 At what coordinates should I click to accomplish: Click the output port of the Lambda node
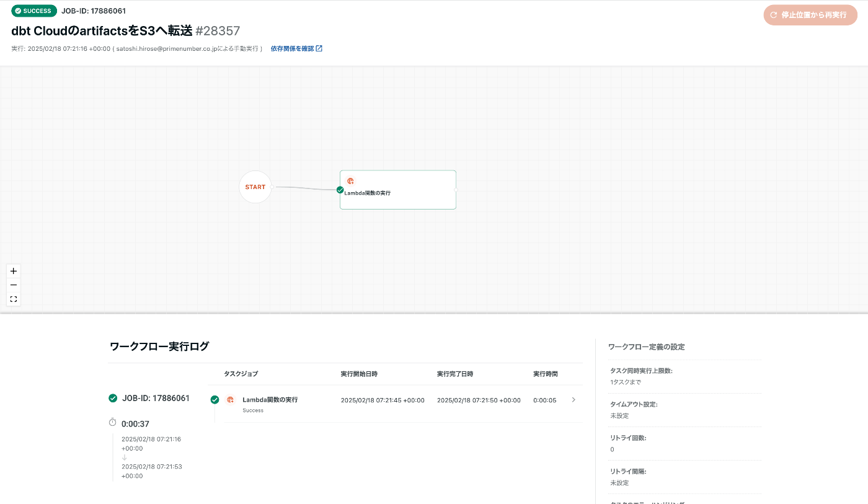tap(456, 190)
